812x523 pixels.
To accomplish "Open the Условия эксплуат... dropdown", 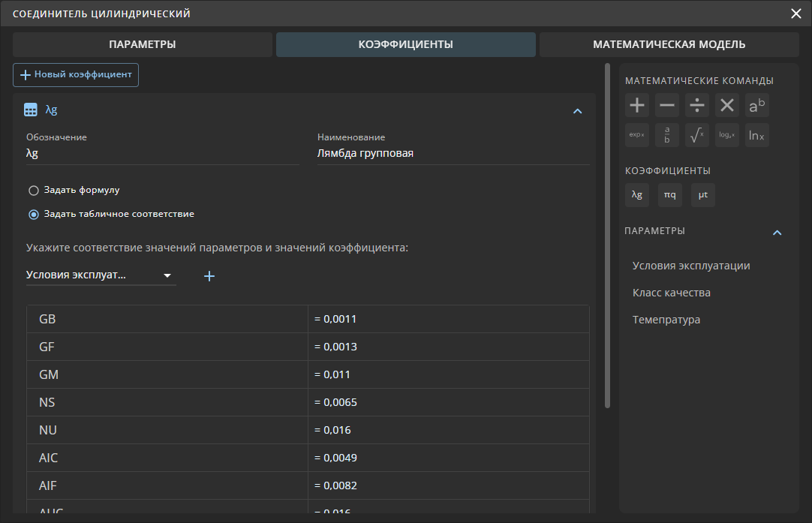I will coord(101,275).
